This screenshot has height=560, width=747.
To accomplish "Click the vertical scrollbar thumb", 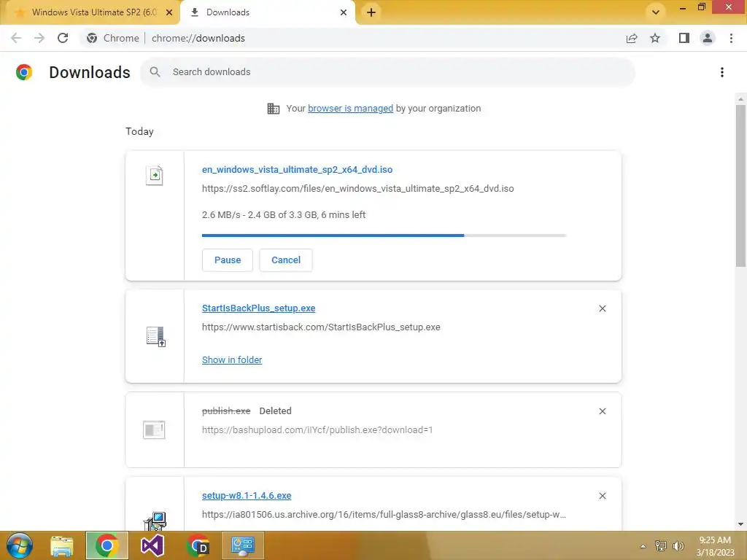I will coord(740,186).
